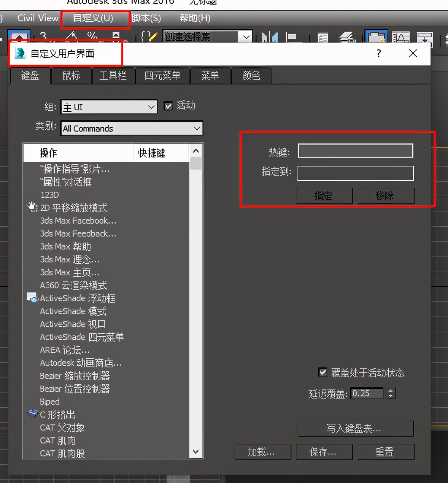Toggle the 活动 checkbox
The width and height of the screenshot is (448, 483).
click(168, 106)
